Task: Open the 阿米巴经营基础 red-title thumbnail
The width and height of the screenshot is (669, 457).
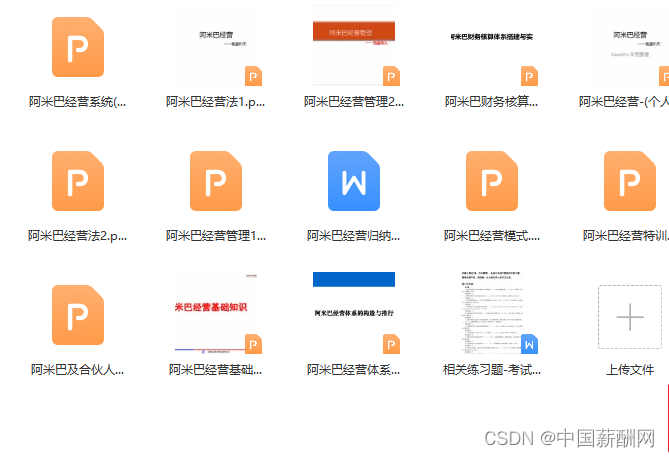Action: click(216, 313)
